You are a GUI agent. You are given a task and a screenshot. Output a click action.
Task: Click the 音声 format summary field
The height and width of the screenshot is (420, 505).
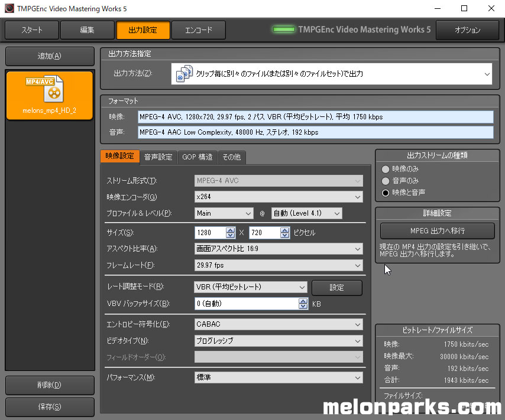[x=316, y=132]
